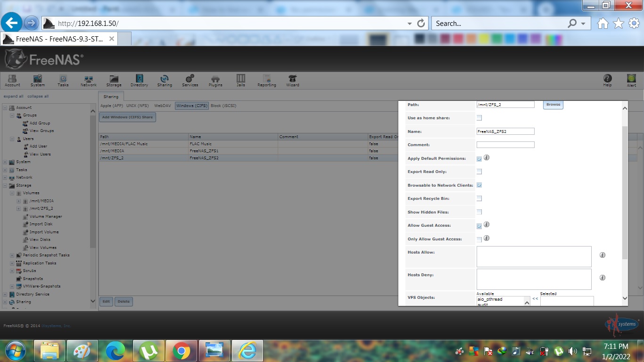This screenshot has width=644, height=362.
Task: Go back with browser back arrow
Action: point(11,22)
